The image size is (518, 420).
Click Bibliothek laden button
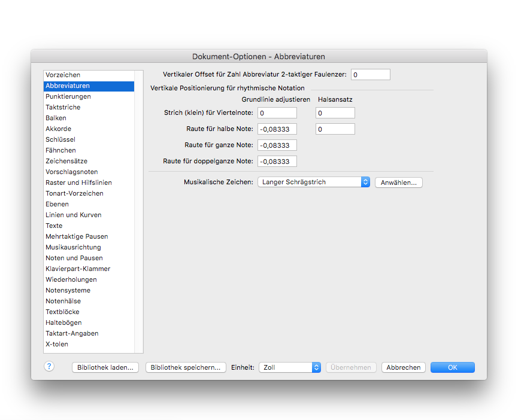pos(106,367)
